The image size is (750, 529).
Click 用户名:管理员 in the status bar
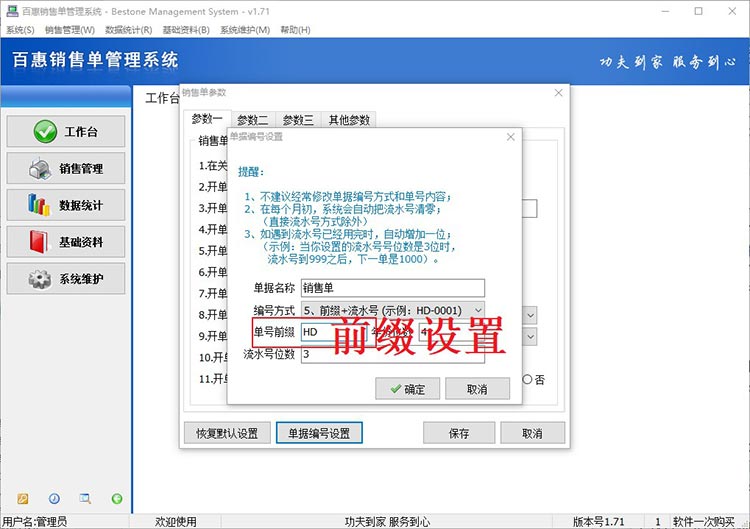point(34,522)
